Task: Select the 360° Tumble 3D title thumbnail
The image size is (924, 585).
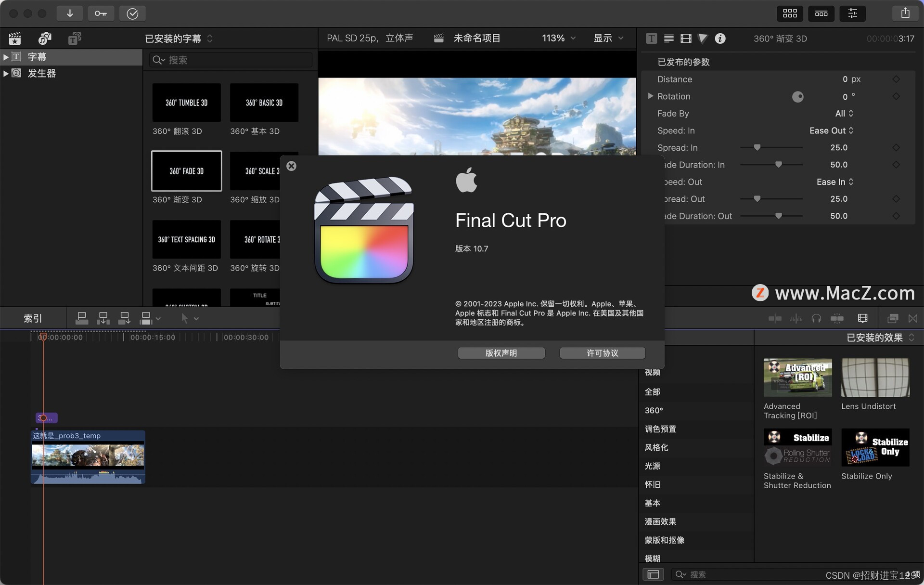Action: [x=187, y=103]
